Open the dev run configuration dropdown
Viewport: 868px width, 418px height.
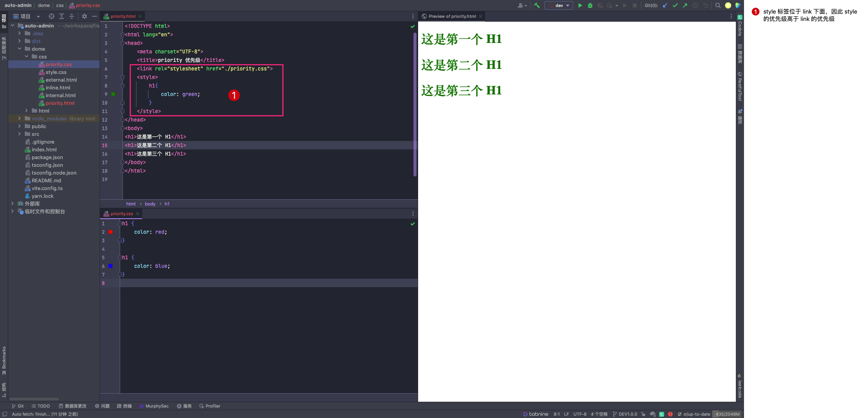(x=559, y=5)
